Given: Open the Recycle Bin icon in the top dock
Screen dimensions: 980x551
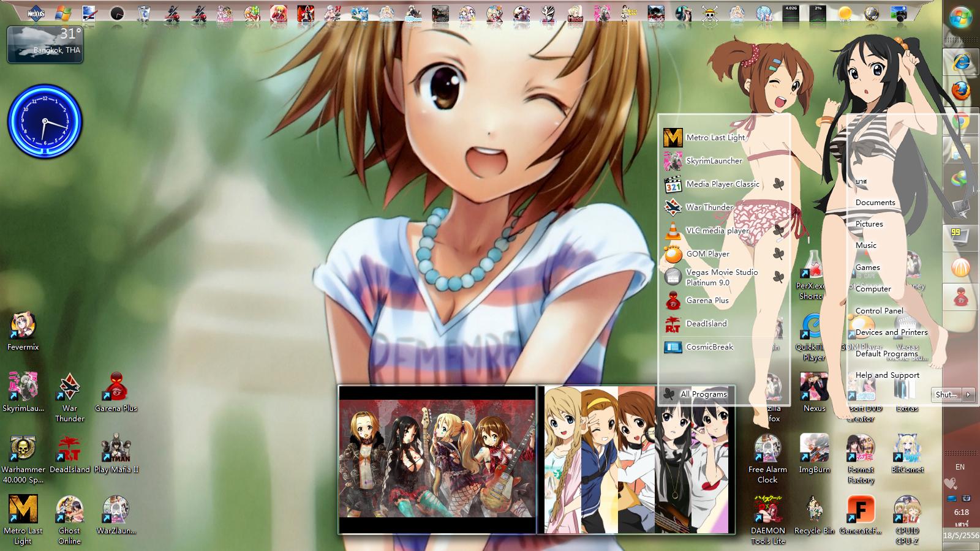Looking at the screenshot, I should pyautogui.click(x=144, y=13).
